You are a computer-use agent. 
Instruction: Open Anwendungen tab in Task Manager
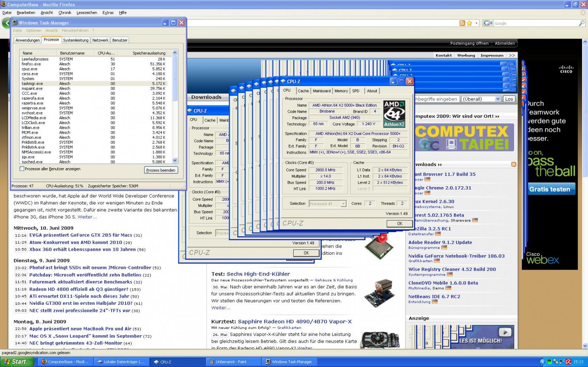click(27, 40)
